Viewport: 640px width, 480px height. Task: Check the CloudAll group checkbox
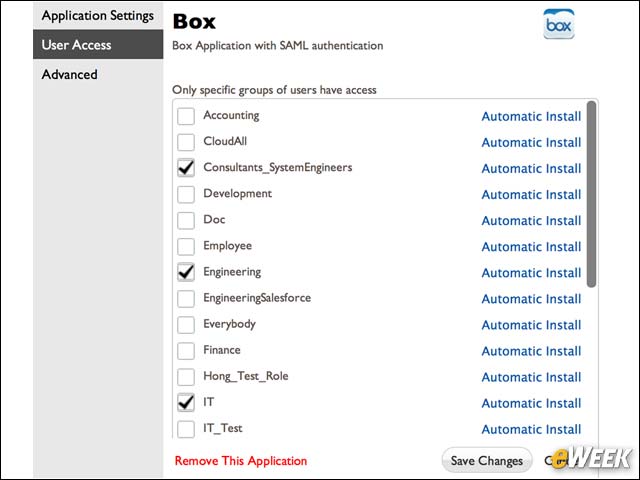point(186,142)
